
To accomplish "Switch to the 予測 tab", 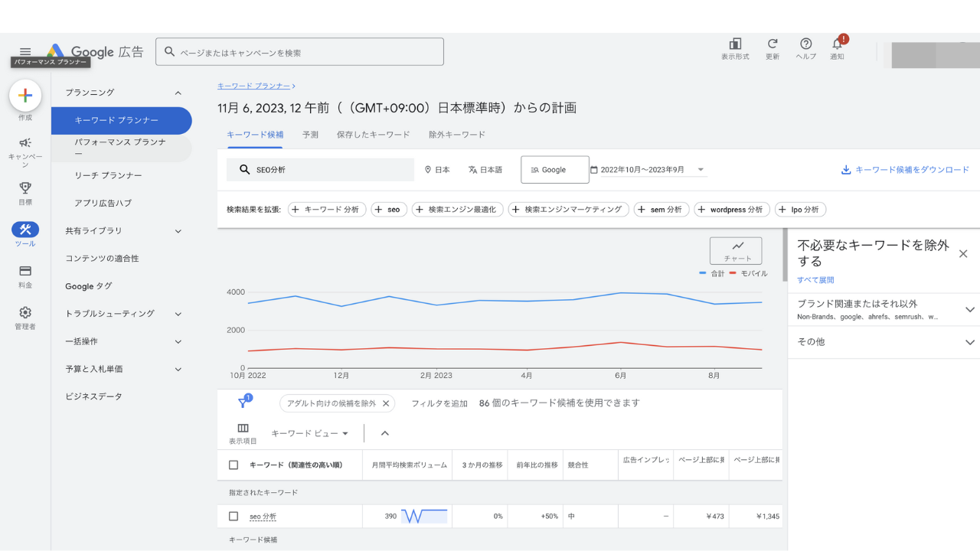I will pos(310,135).
